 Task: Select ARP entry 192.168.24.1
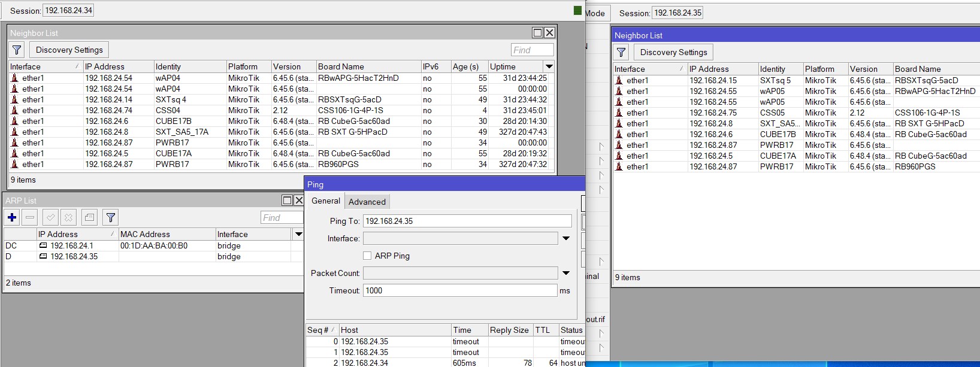click(154, 245)
